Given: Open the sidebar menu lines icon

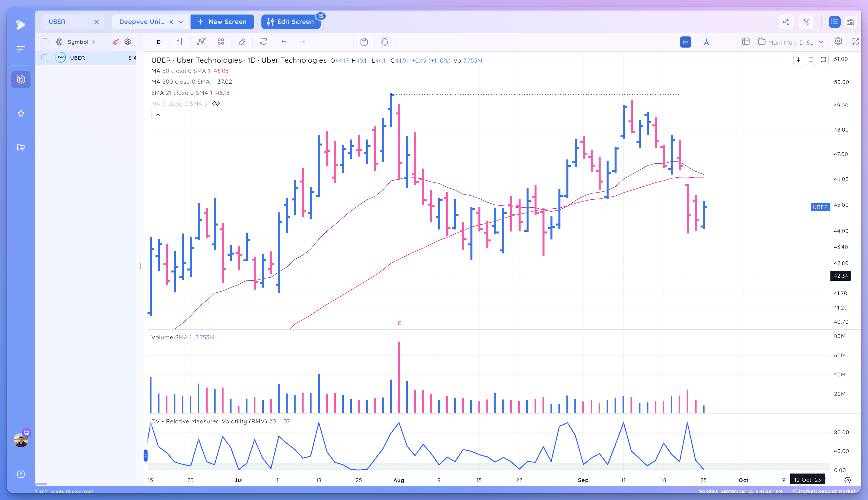Looking at the screenshot, I should [x=21, y=49].
